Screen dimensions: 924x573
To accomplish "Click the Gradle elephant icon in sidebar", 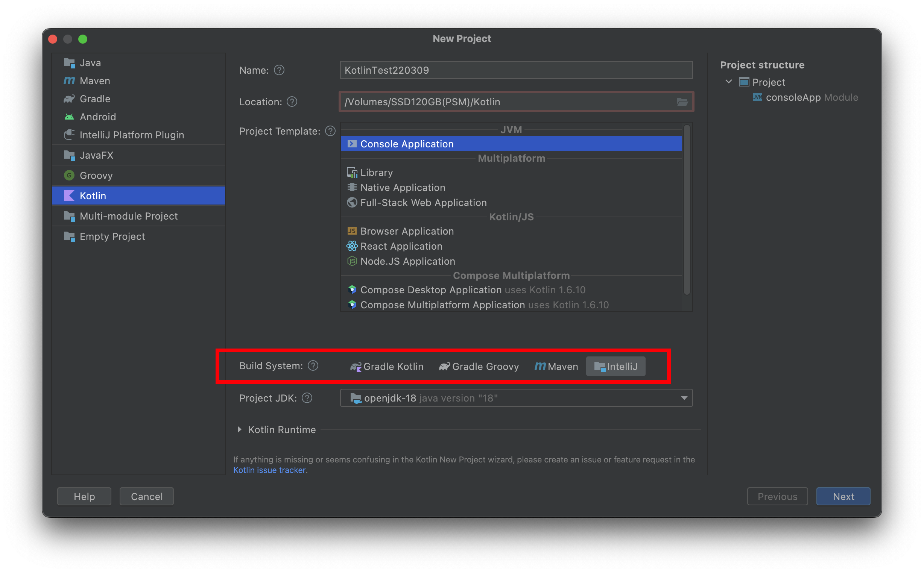I will pyautogui.click(x=69, y=99).
